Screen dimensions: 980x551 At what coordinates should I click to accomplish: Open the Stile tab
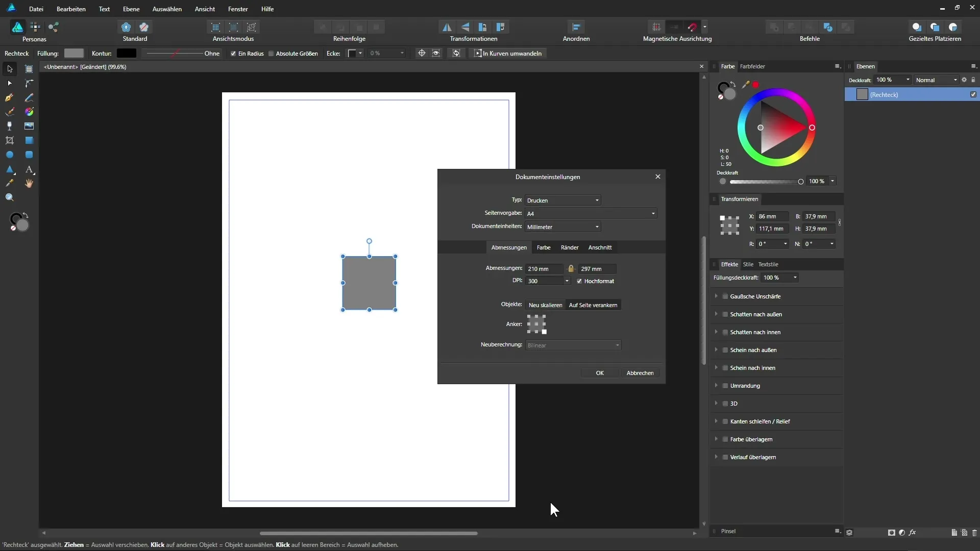748,264
